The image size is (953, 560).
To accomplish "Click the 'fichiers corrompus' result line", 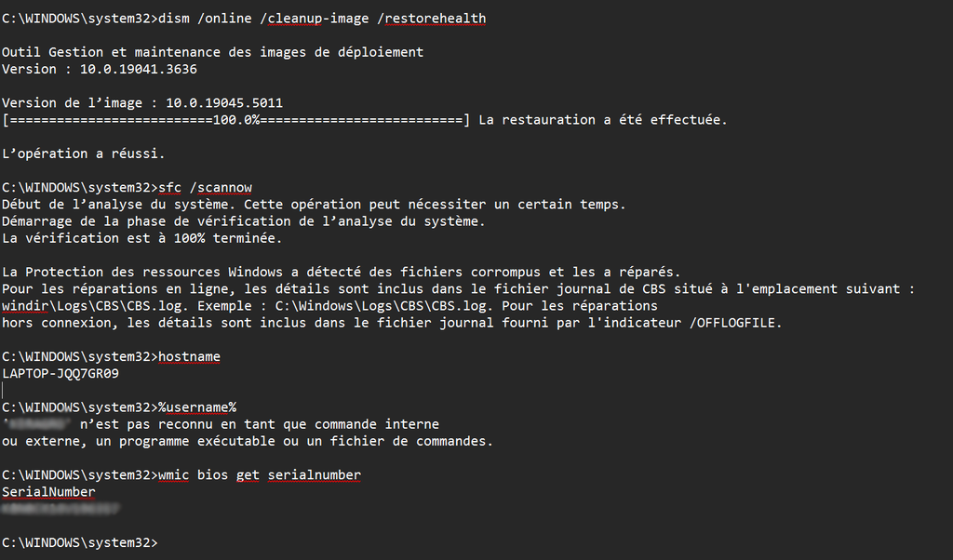I will [341, 273].
